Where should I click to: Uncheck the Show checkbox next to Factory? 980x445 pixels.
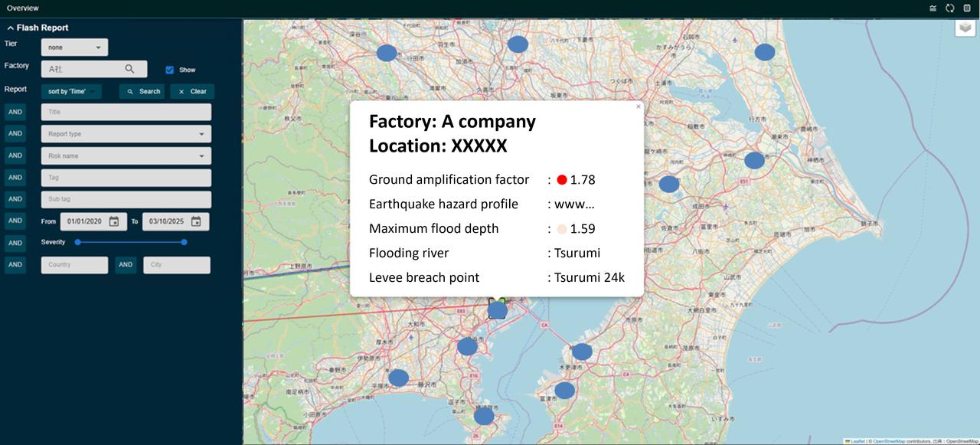pyautogui.click(x=169, y=69)
